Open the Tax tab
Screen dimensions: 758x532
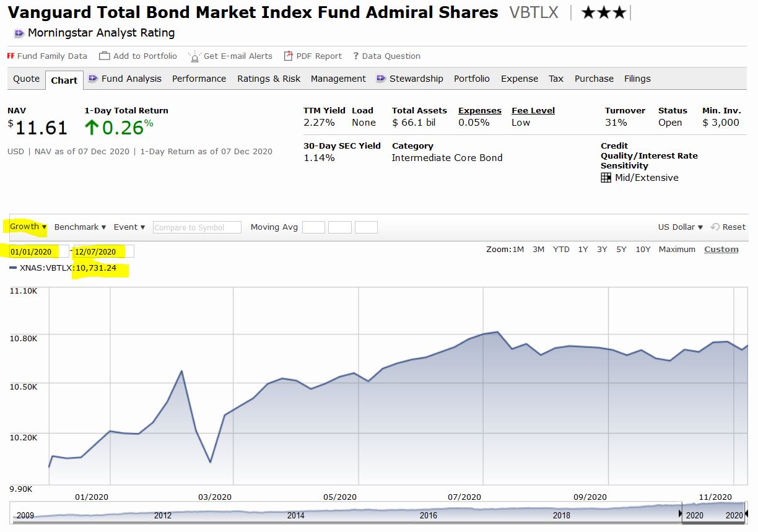[556, 79]
